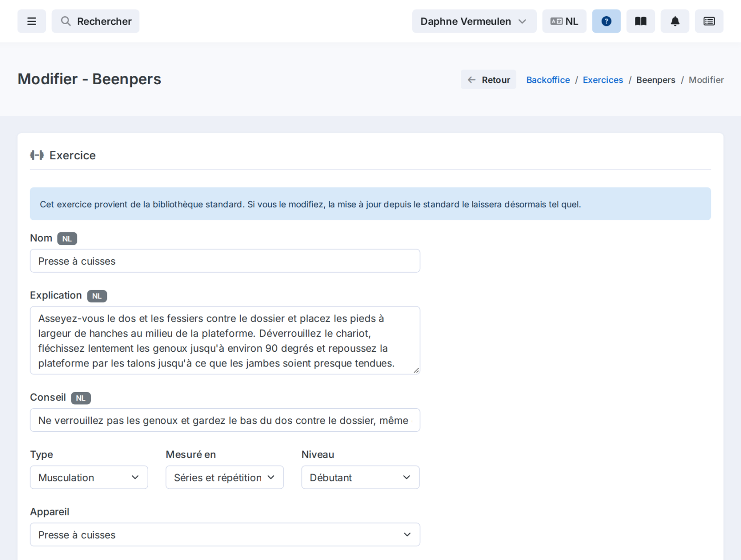The height and width of the screenshot is (560, 741).
Task: Switch language with the NL button
Action: coord(564,21)
